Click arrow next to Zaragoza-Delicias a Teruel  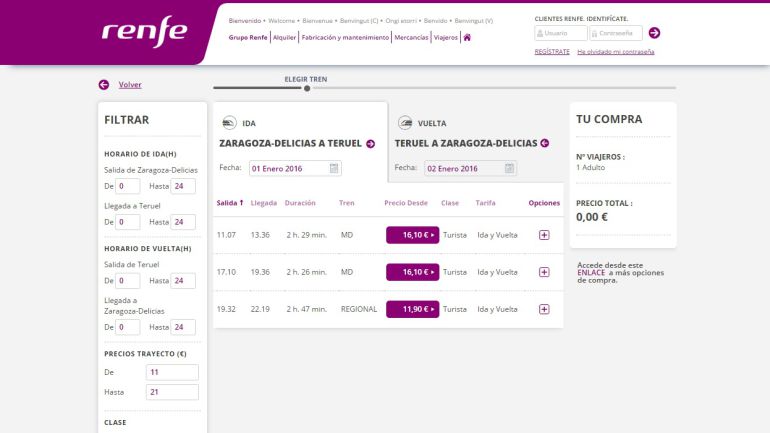pyautogui.click(x=371, y=144)
